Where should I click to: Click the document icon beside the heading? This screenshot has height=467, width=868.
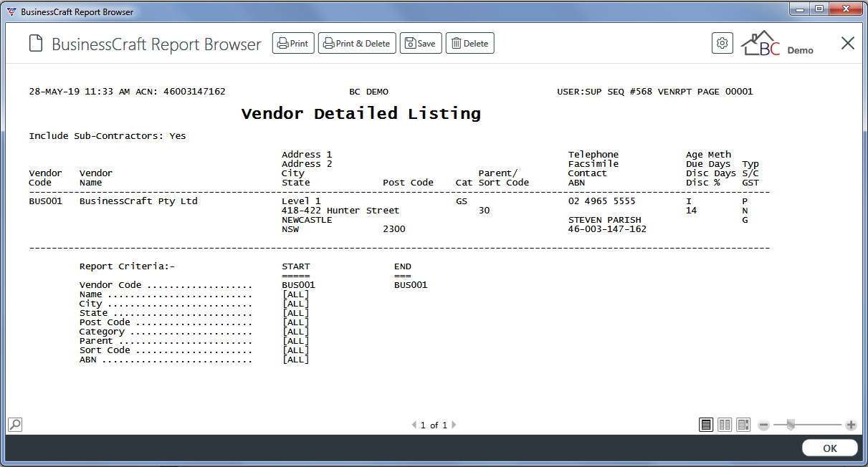point(36,44)
